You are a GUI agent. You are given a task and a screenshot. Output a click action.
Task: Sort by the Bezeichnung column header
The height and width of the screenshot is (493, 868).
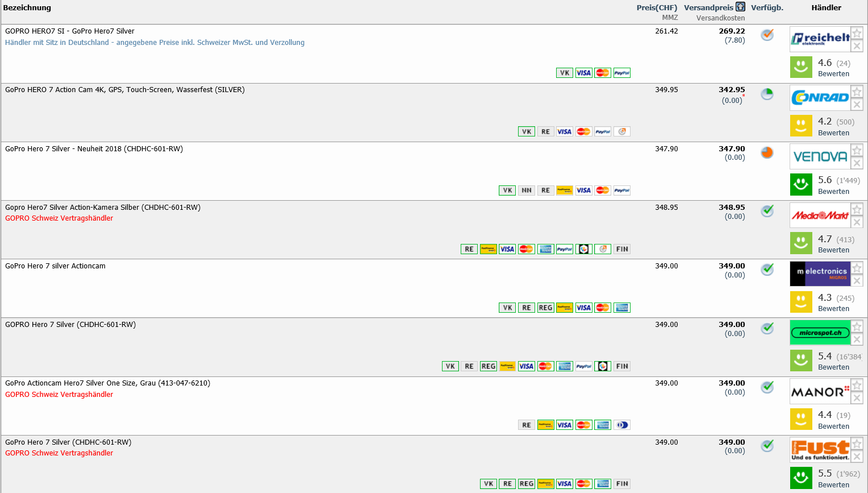[27, 7]
